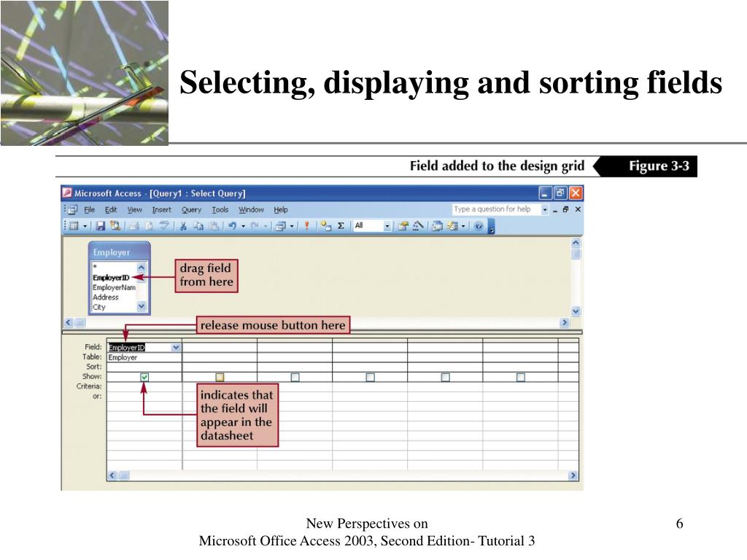Click the Copy toolbar icon
This screenshot has height=560, width=747.
coord(198,226)
